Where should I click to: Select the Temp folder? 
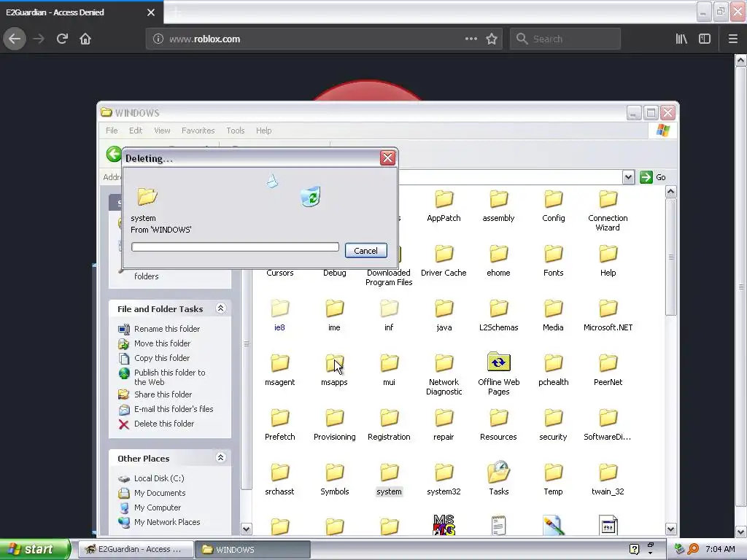point(553,480)
